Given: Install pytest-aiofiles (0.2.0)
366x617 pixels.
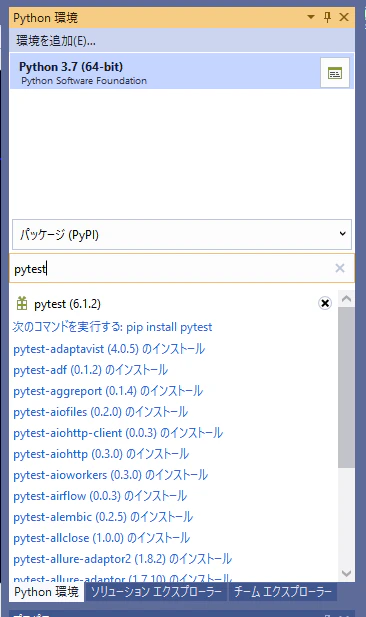Looking at the screenshot, I should (100, 412).
